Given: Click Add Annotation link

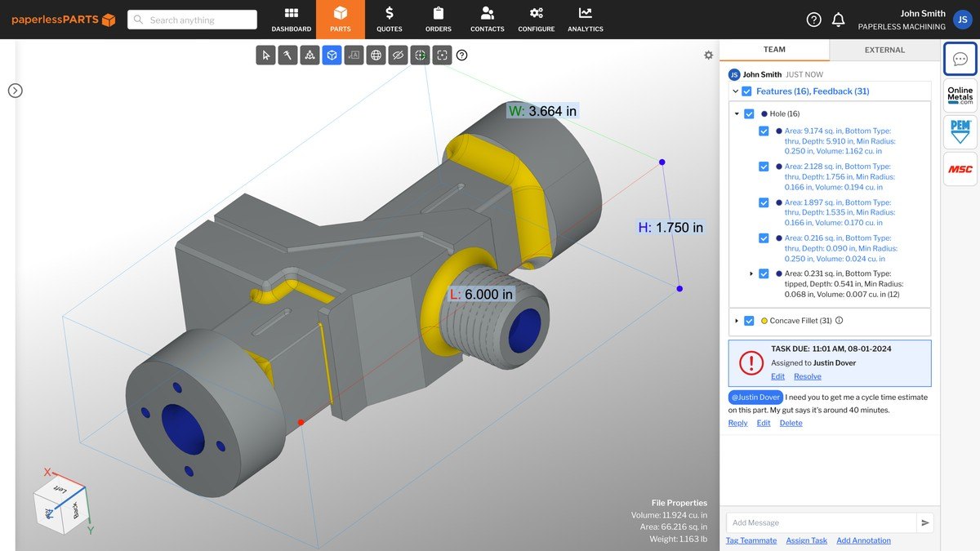Looking at the screenshot, I should pyautogui.click(x=863, y=540).
